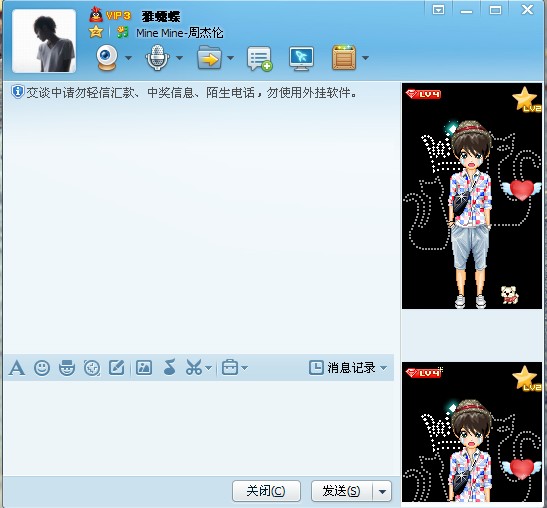
Task: Click the puppy pet in top QQ show
Action: click(510, 295)
